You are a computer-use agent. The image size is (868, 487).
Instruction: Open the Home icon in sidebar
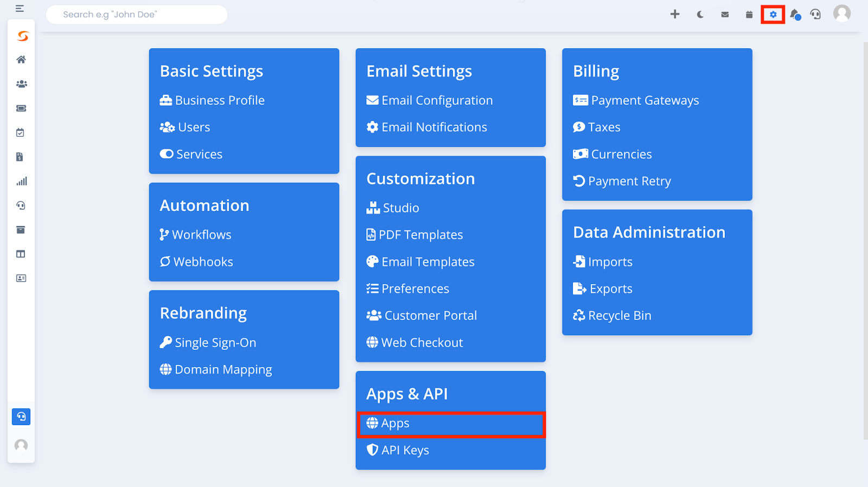[21, 60]
